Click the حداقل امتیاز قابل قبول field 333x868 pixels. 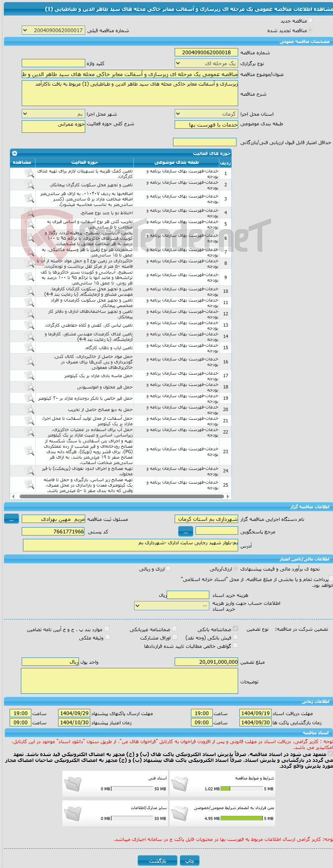click(205, 142)
